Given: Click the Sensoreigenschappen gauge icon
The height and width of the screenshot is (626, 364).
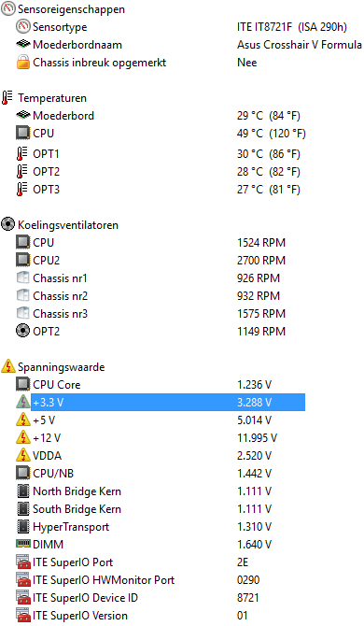Looking at the screenshot, I should [x=8, y=8].
